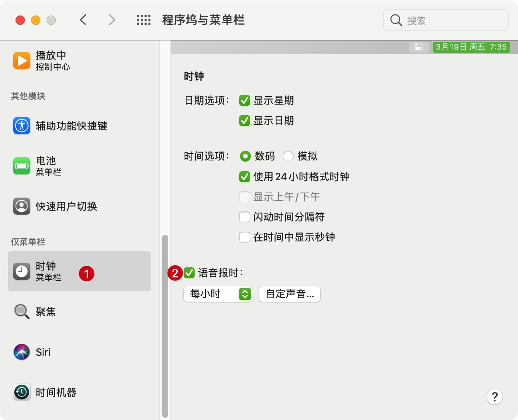Click the Control Center icon in menu bar preview
Viewport: 518px width, 420px height.
pos(419,47)
